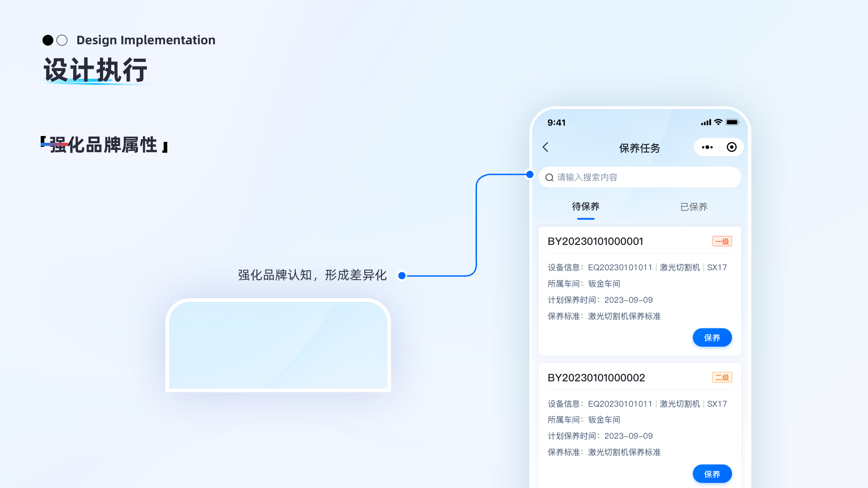
Task: Open task BY20230101000001
Action: tap(595, 241)
